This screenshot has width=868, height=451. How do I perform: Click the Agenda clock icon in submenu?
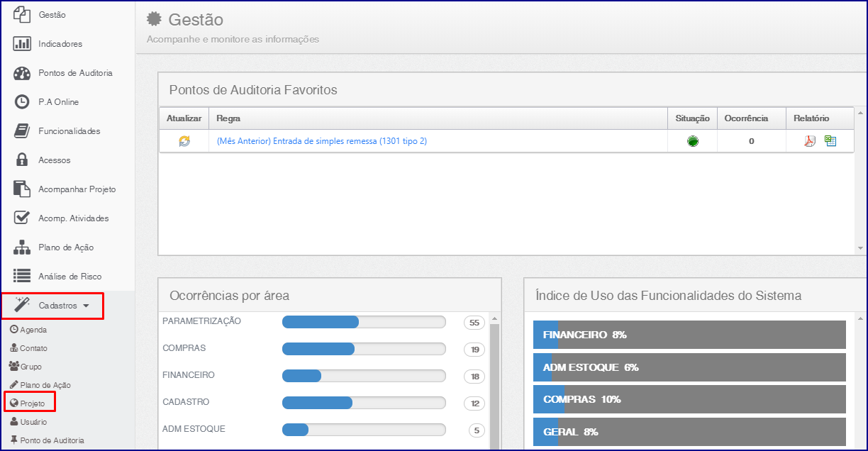point(14,330)
